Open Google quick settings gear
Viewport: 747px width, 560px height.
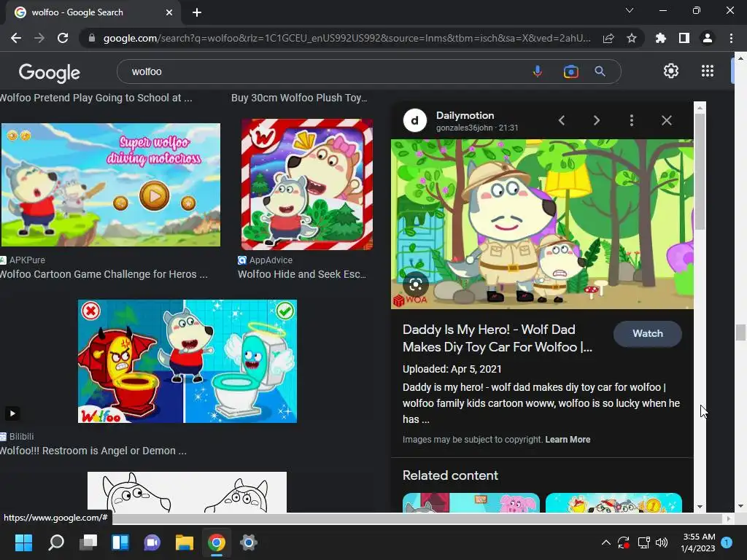tap(671, 71)
